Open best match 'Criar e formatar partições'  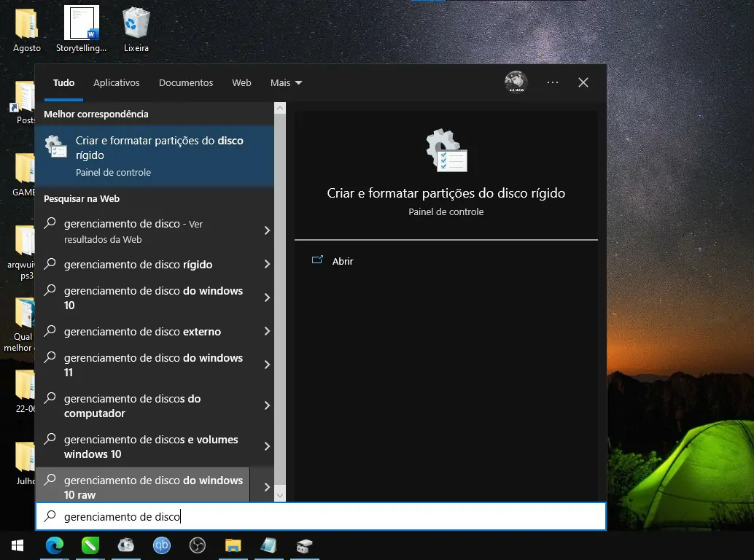[155, 156]
